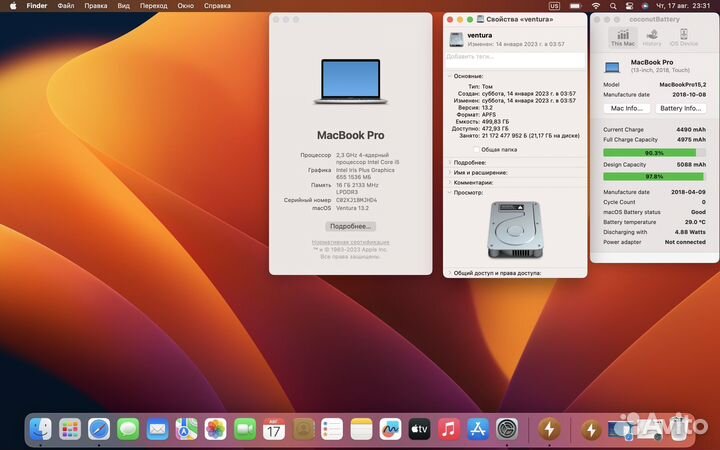Open Finder from the dock

click(40, 429)
